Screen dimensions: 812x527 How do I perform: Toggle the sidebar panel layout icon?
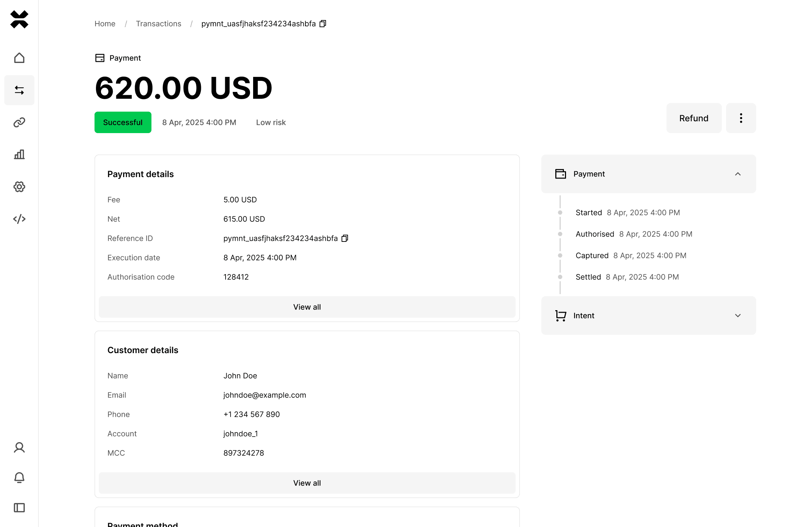[x=19, y=508]
